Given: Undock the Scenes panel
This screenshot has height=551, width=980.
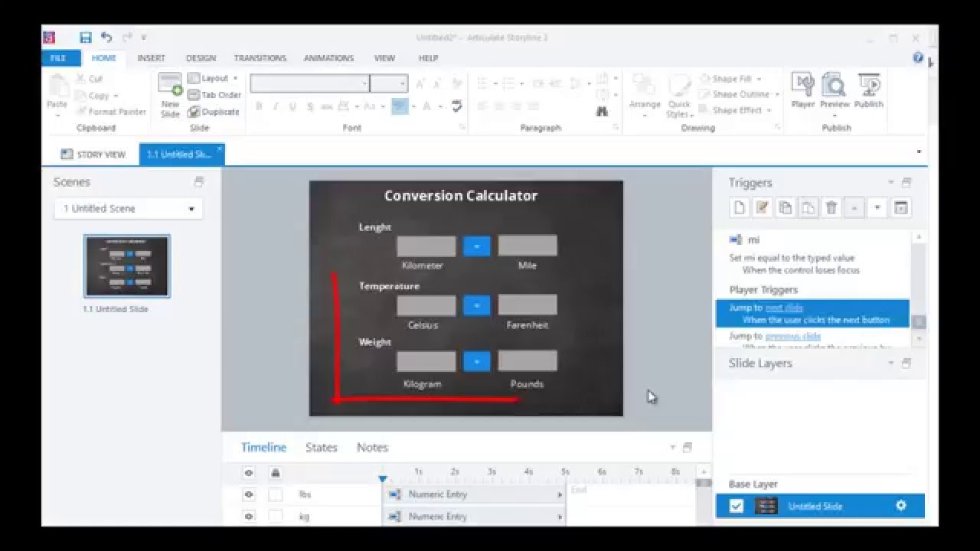Looking at the screenshot, I should [x=199, y=182].
